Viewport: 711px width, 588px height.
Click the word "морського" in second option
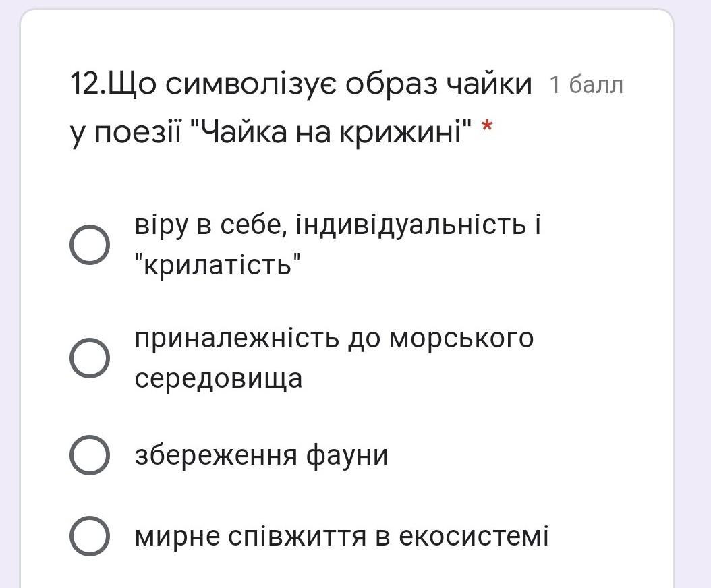click(461, 338)
